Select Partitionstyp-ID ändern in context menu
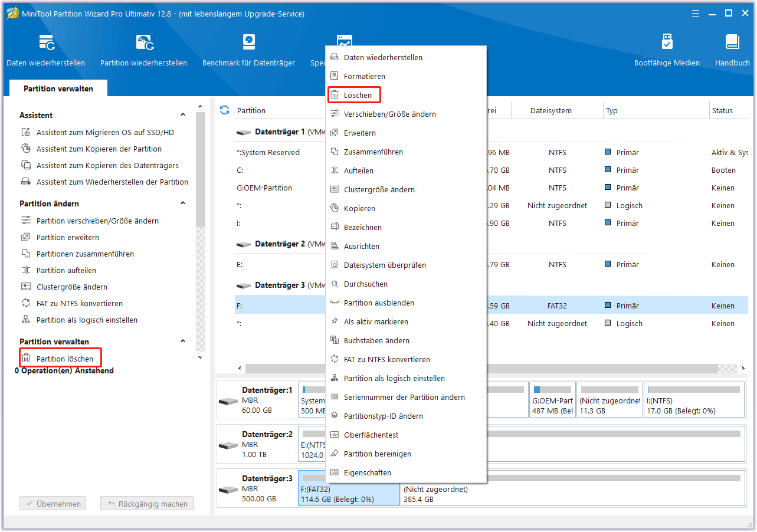 click(x=406, y=416)
